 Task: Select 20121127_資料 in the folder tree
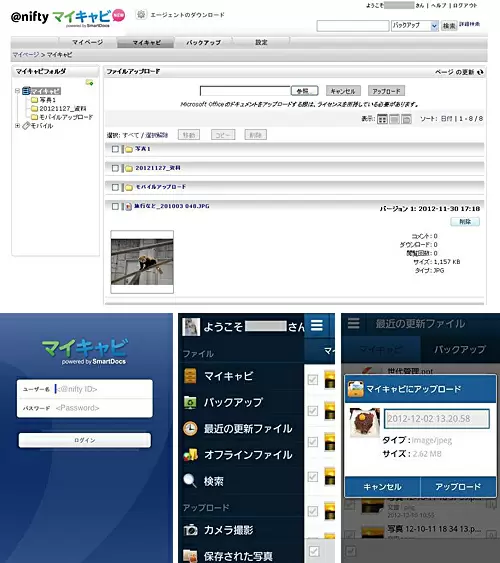[63, 108]
